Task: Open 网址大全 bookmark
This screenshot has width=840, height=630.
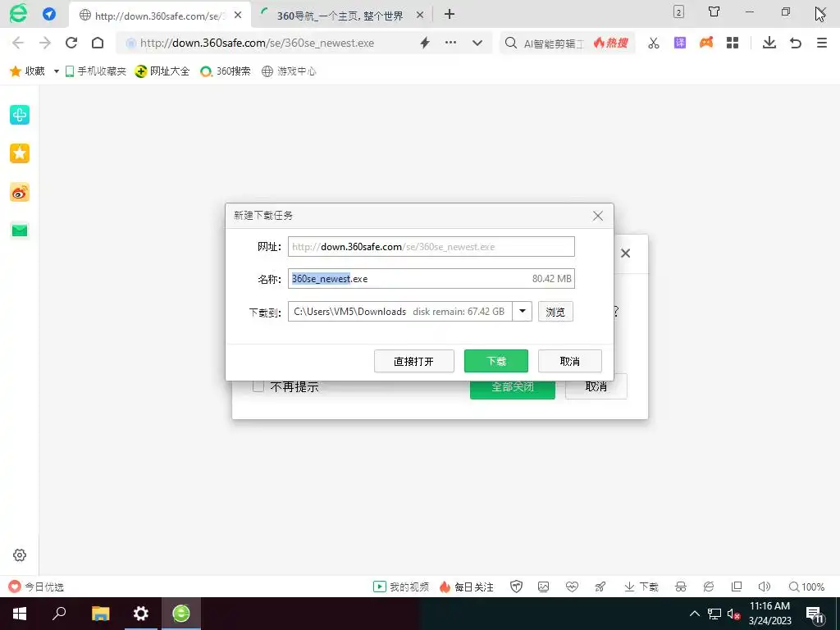Action: coord(162,71)
